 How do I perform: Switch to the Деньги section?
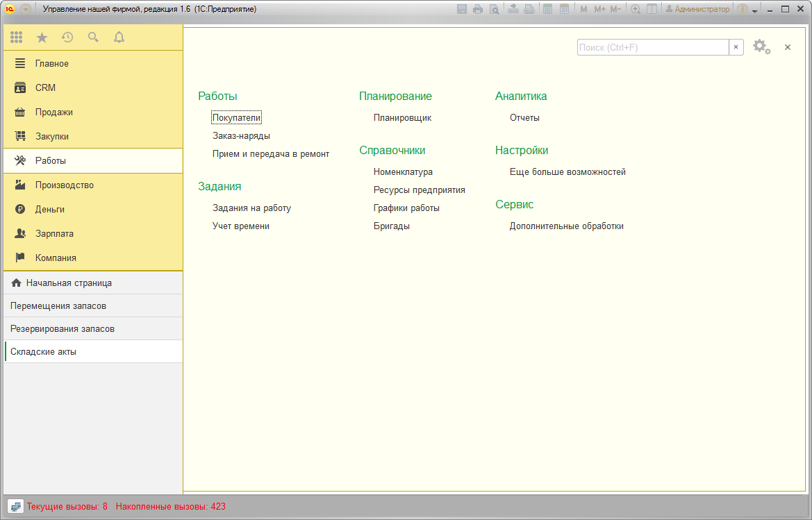point(93,209)
